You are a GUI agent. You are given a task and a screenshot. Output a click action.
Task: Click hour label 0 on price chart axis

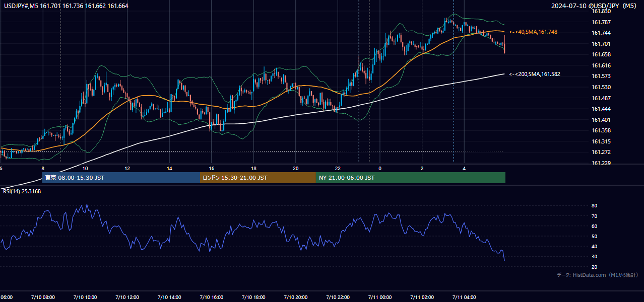pos(380,168)
